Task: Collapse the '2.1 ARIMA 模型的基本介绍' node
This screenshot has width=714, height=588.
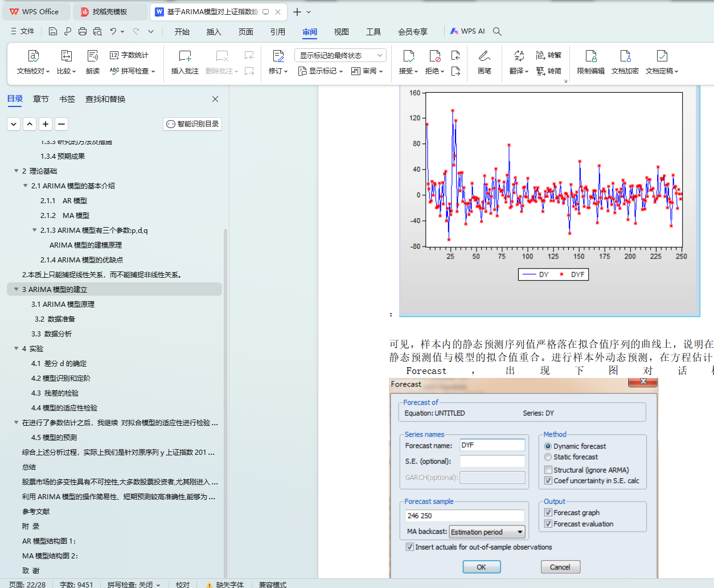Action: (25, 186)
